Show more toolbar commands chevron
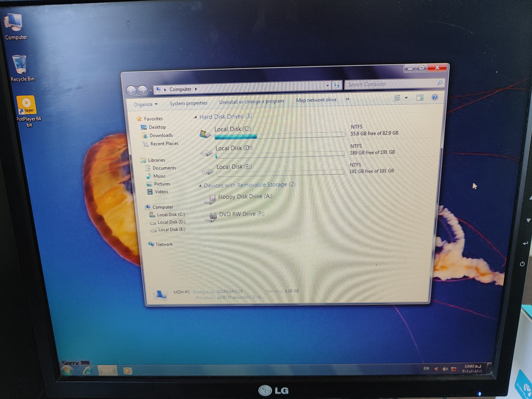Screen dimensions: 532x399 click(x=347, y=99)
